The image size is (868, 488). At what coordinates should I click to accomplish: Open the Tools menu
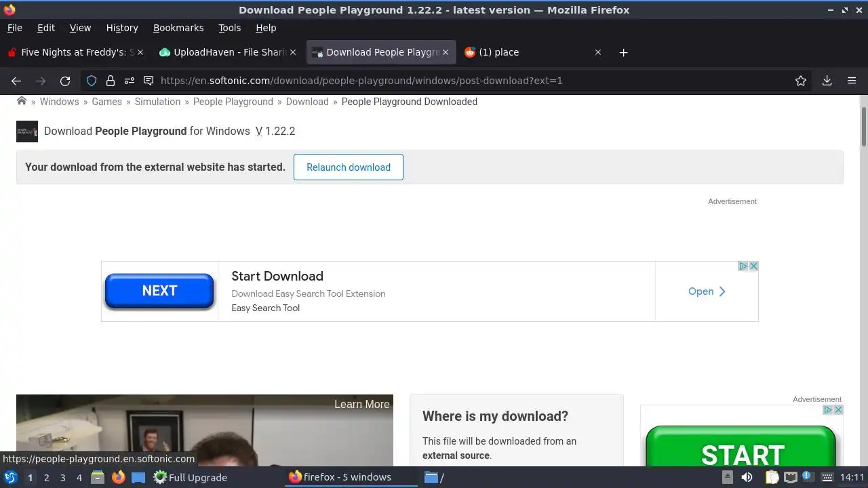(x=229, y=28)
